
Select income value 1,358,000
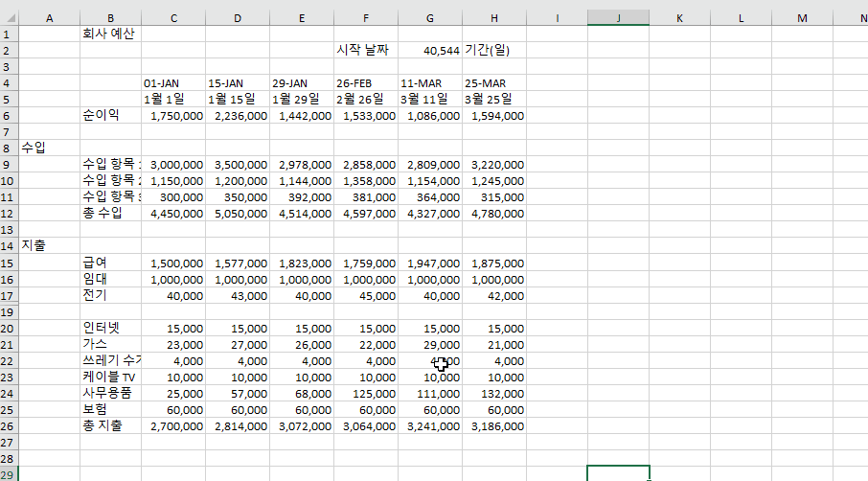[x=366, y=181]
